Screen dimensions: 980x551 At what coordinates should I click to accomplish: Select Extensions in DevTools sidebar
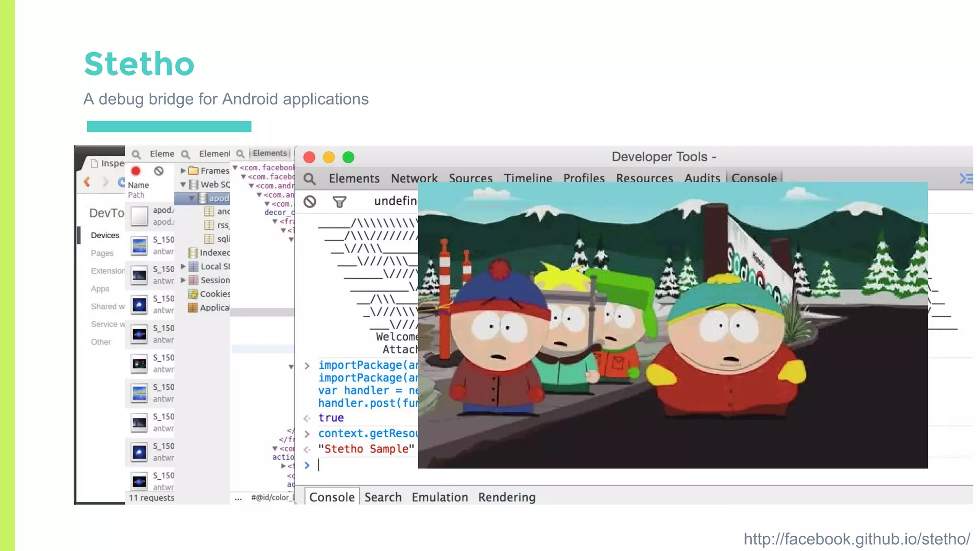click(x=108, y=271)
